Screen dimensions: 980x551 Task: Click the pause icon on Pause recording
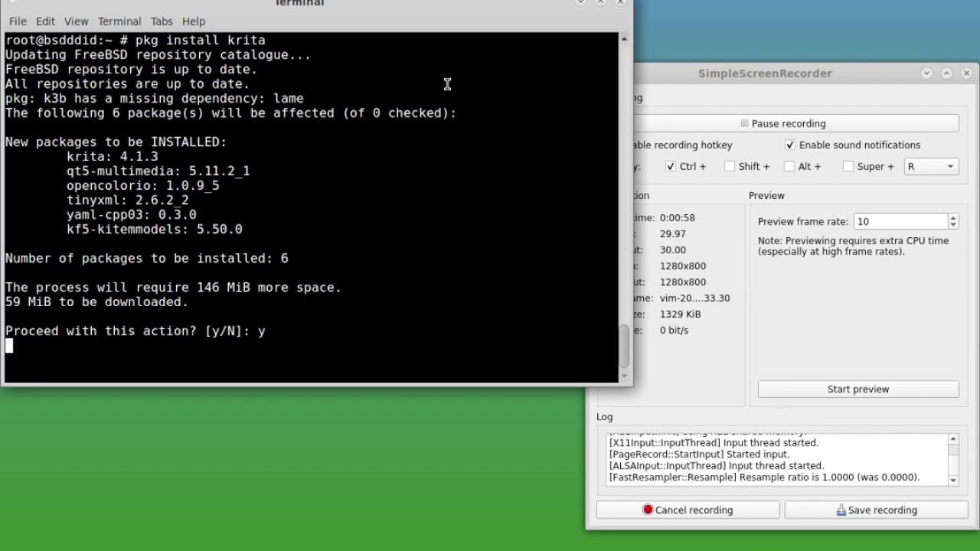pos(744,123)
